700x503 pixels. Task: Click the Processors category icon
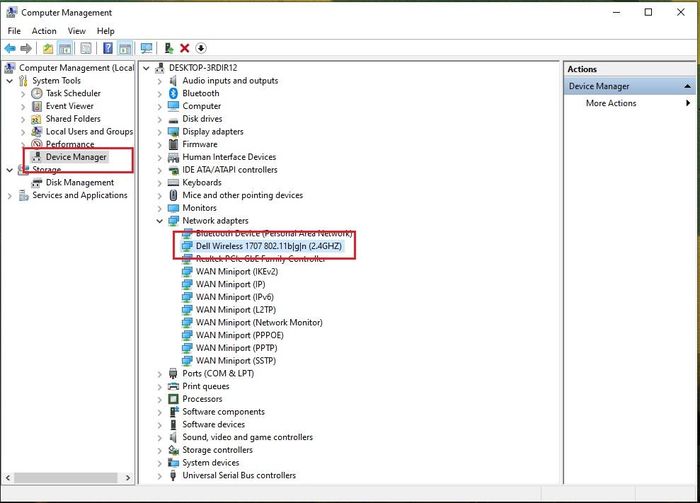[173, 399]
